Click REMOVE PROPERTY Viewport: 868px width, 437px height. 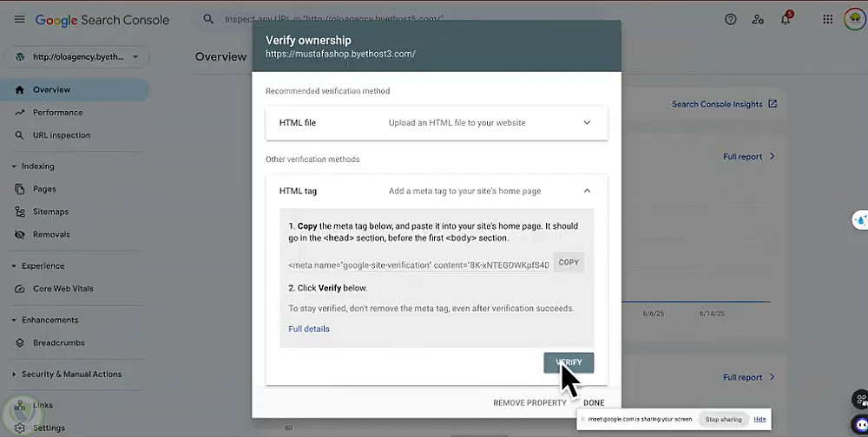click(x=529, y=402)
